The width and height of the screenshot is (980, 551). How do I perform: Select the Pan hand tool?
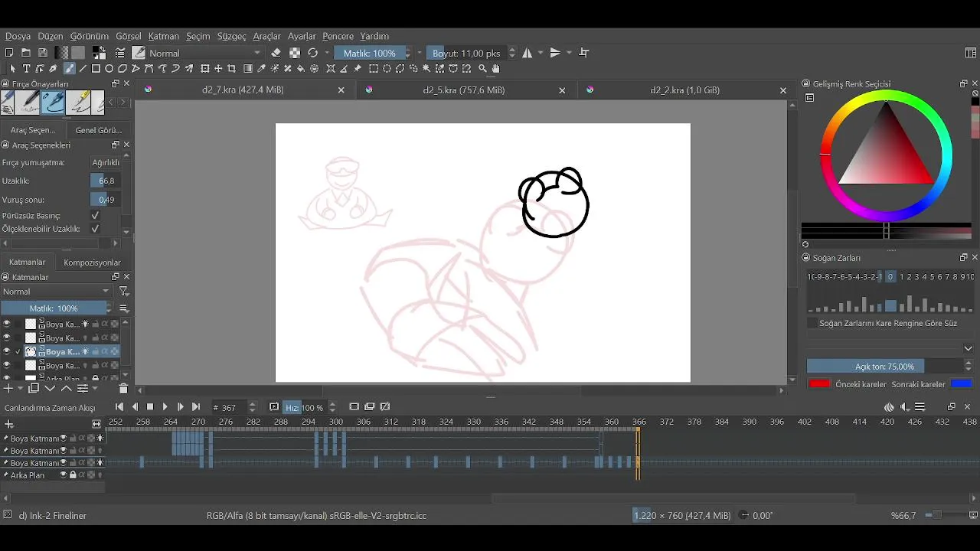[496, 68]
